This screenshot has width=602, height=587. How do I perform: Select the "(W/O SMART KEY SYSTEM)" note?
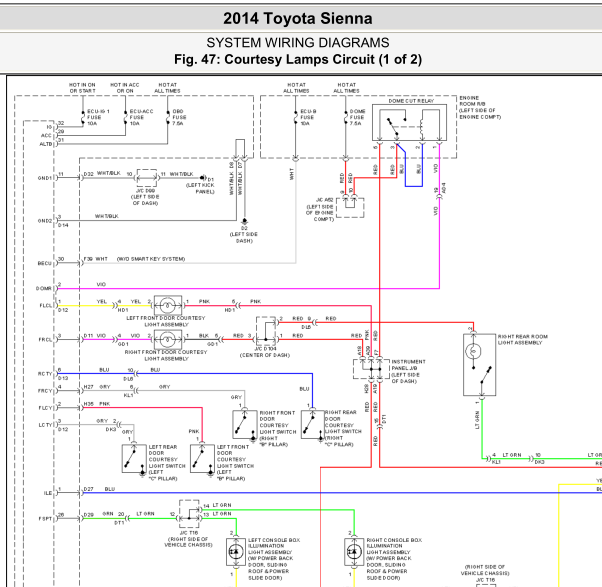[151, 259]
